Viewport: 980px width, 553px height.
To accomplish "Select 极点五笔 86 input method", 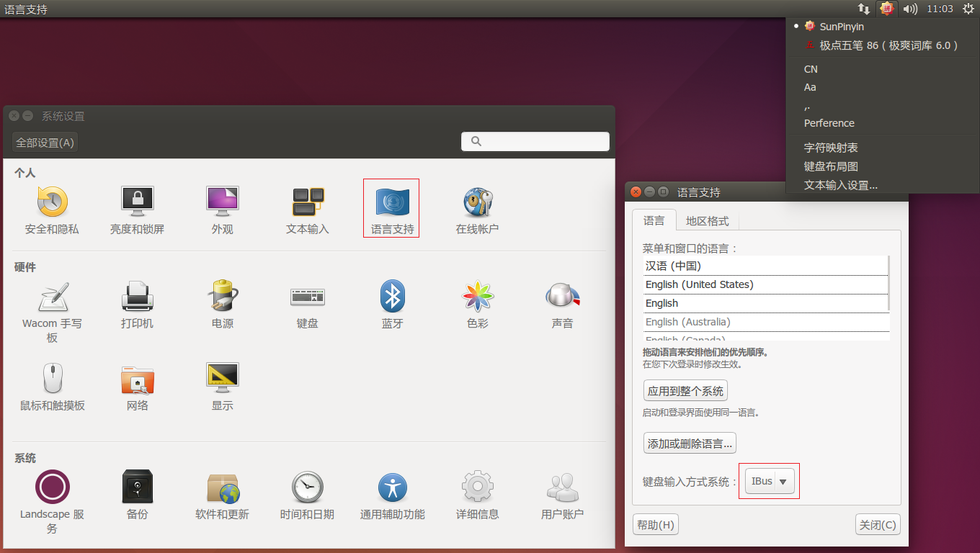I will click(x=883, y=45).
